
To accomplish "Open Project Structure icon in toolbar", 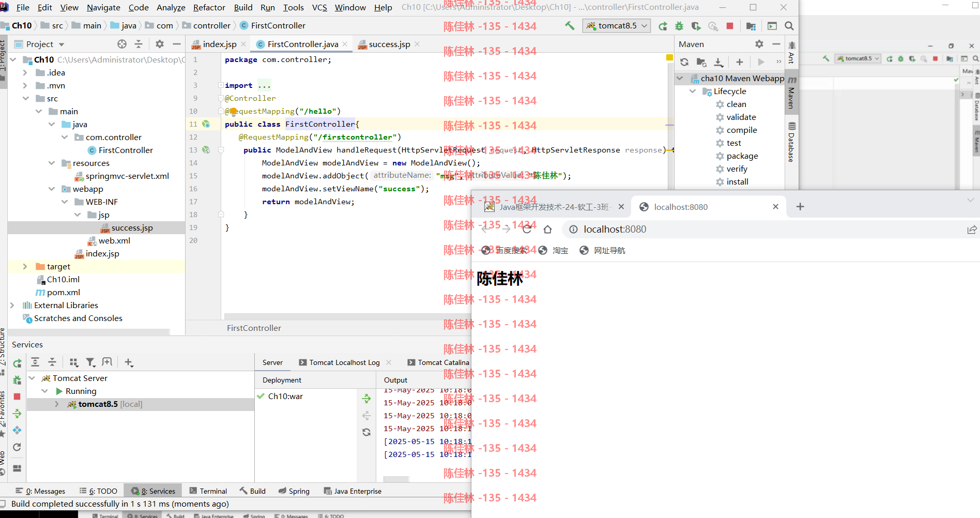I will click(751, 26).
